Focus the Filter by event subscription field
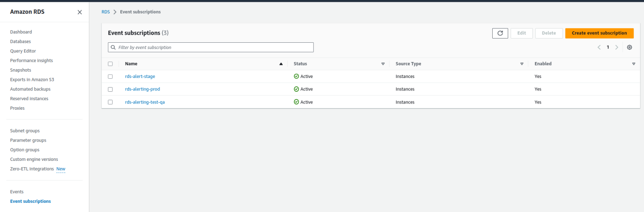This screenshot has height=212, width=644. point(211,47)
